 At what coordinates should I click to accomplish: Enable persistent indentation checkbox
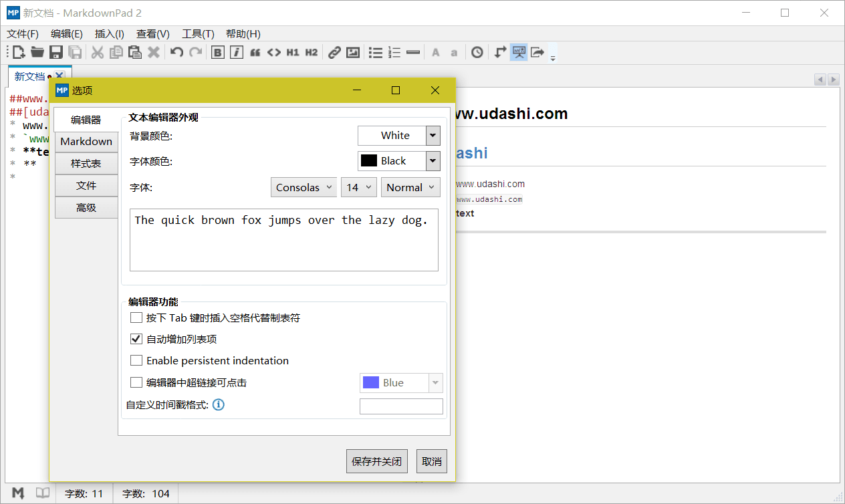136,360
